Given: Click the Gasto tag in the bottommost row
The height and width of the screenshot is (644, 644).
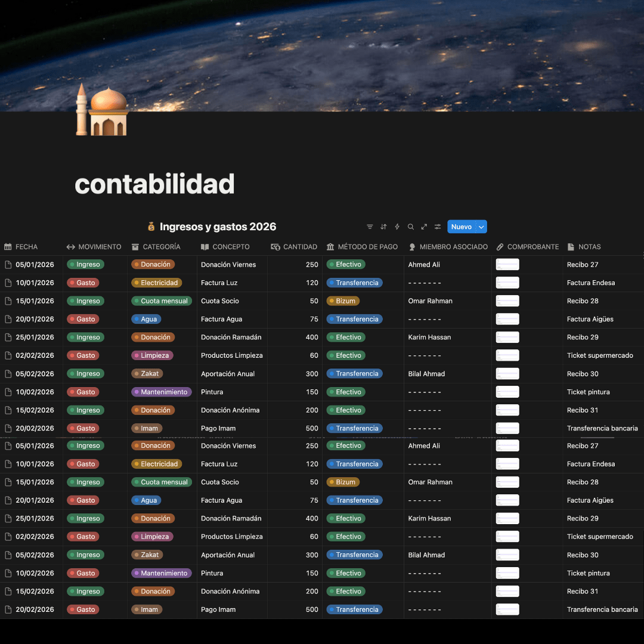Looking at the screenshot, I should pos(83,609).
